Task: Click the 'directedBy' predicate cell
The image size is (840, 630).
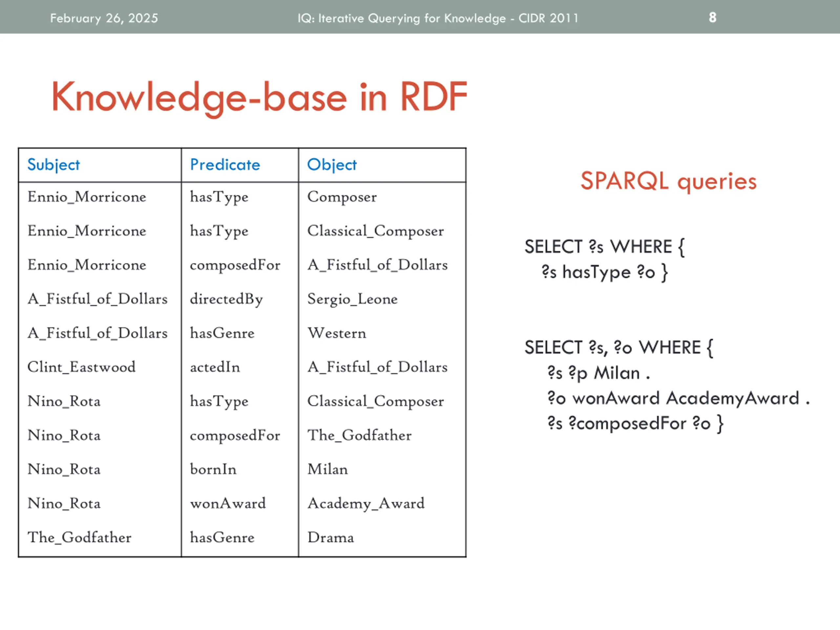Action: 226,299
